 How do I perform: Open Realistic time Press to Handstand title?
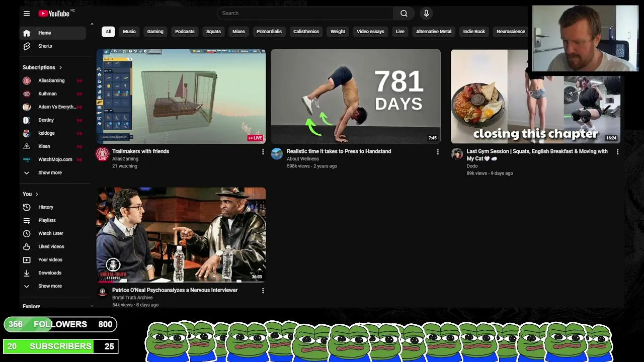pos(339,151)
